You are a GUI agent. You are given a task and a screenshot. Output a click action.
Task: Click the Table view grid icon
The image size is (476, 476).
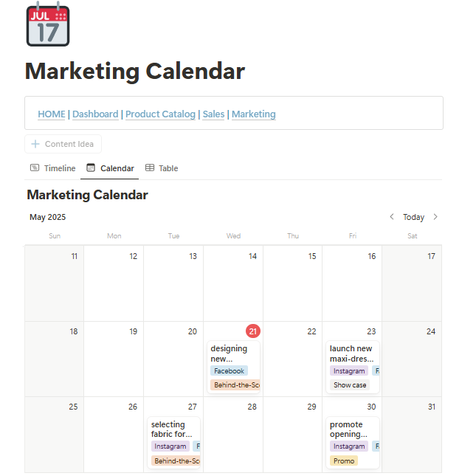pyautogui.click(x=150, y=168)
